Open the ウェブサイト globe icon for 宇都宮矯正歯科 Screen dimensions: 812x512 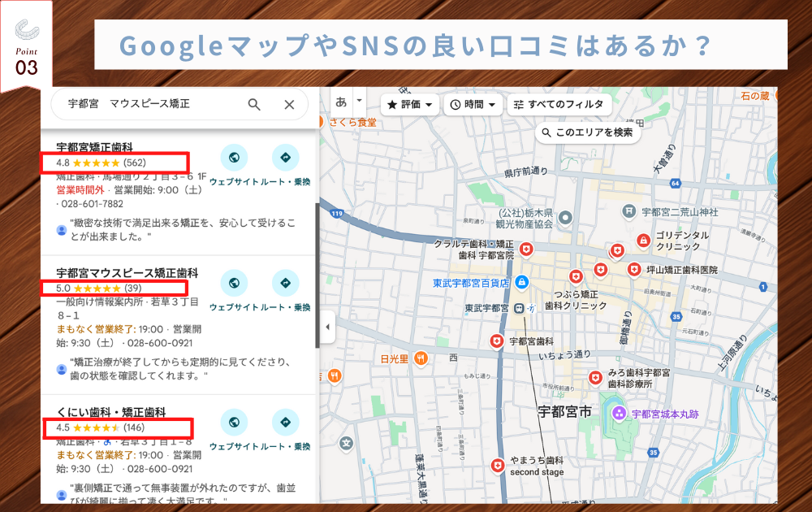235,158
